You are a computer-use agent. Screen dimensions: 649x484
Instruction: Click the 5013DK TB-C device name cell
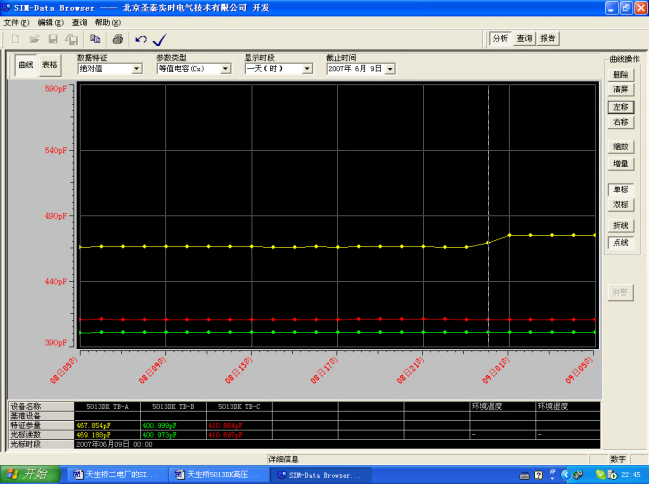coord(239,407)
